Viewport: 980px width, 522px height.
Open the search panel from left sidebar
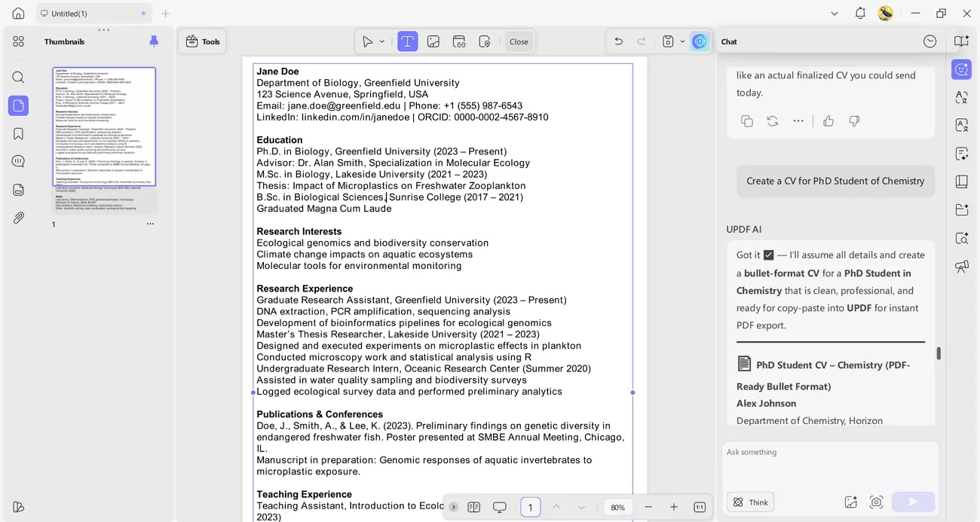(x=18, y=78)
